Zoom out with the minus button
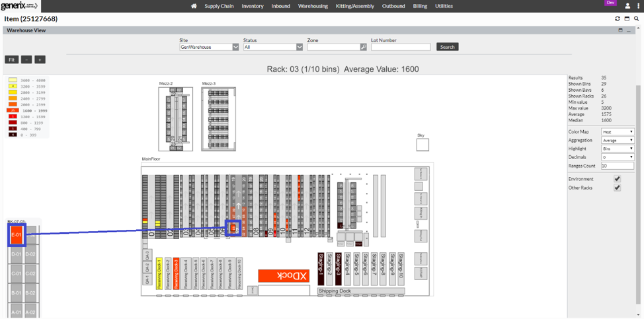This screenshot has height=319, width=644. click(26, 59)
